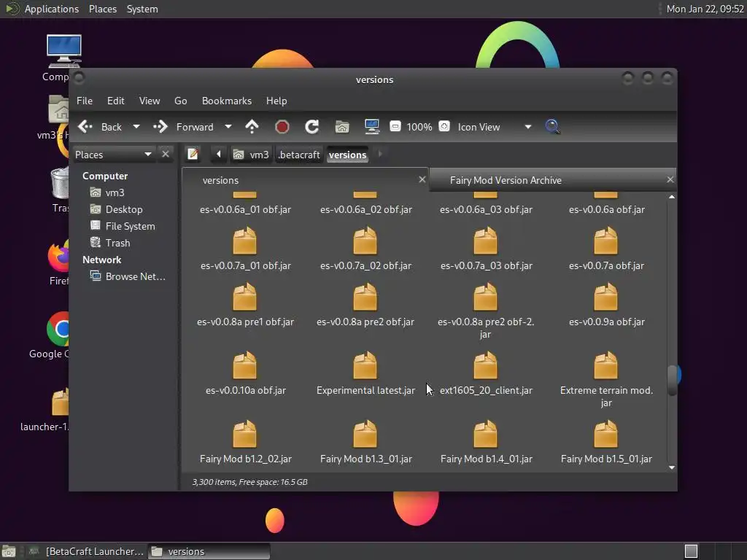Select es-v0.0.8a pre2 obf-2.jar file
This screenshot has width=747, height=560.
pyautogui.click(x=486, y=311)
